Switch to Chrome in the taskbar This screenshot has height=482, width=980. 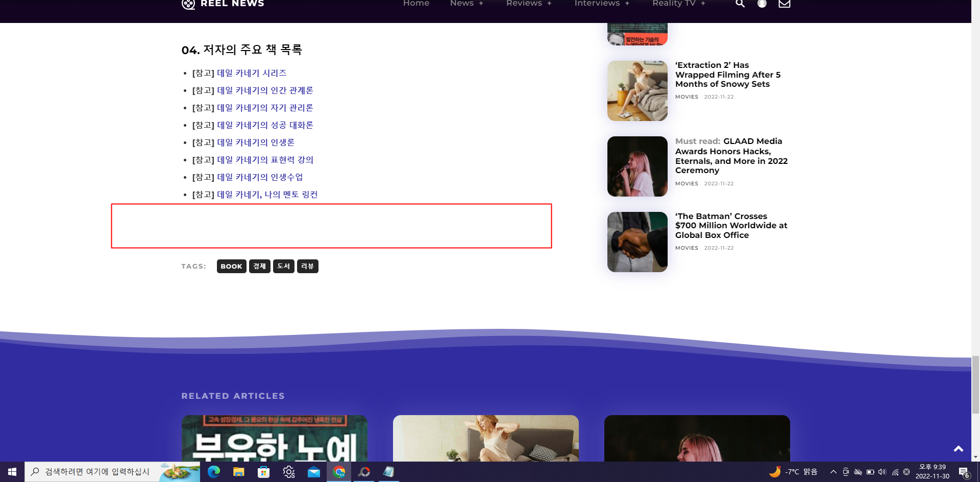point(339,472)
